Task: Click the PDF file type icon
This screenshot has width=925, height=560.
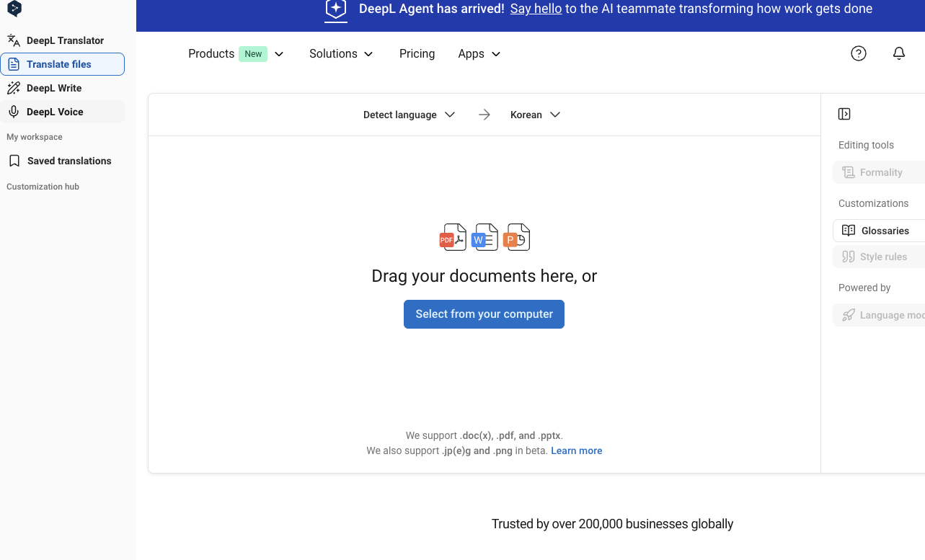Action: (453, 237)
